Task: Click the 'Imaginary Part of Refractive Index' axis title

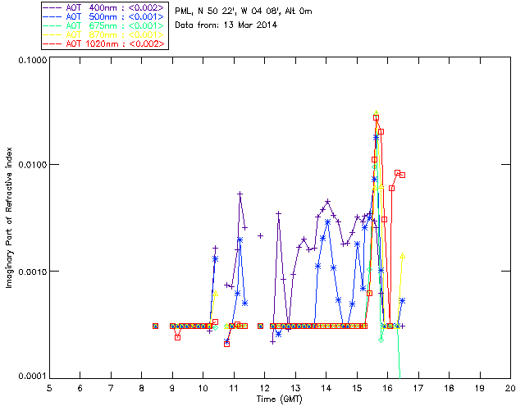Action: 9,217
